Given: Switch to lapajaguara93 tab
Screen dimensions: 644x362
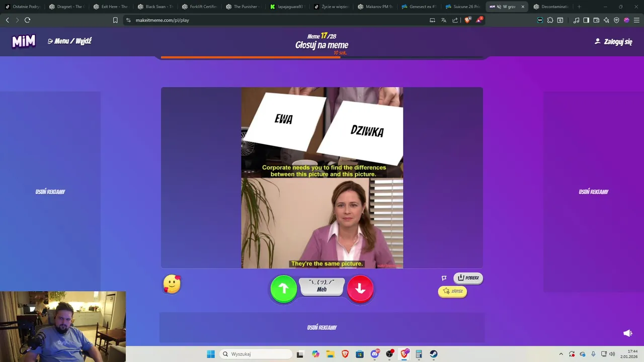Looking at the screenshot, I should pos(287,7).
